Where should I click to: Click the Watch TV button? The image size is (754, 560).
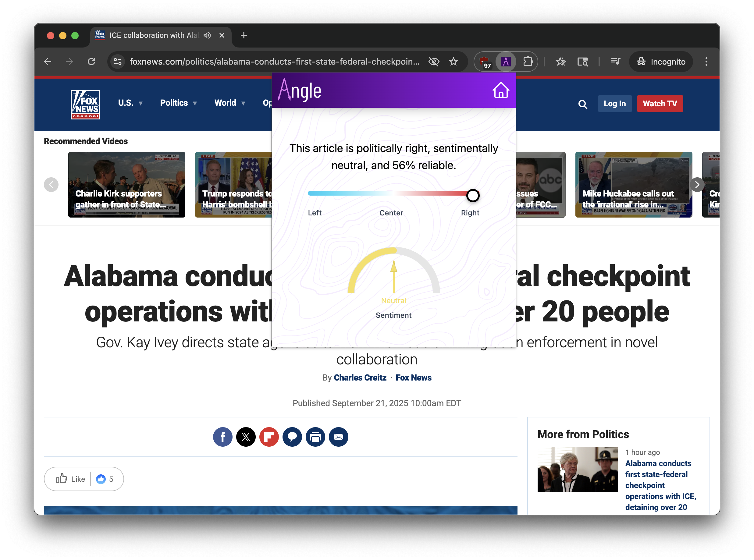point(660,103)
